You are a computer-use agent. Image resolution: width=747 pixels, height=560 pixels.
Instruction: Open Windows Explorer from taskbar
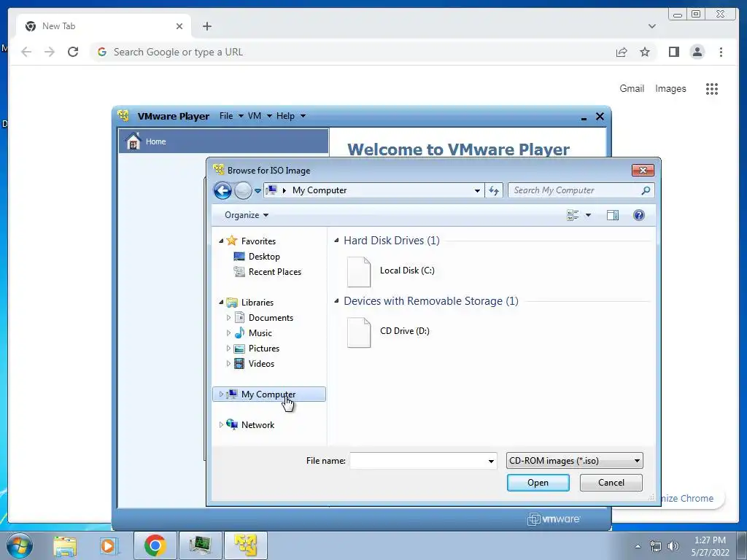point(65,545)
